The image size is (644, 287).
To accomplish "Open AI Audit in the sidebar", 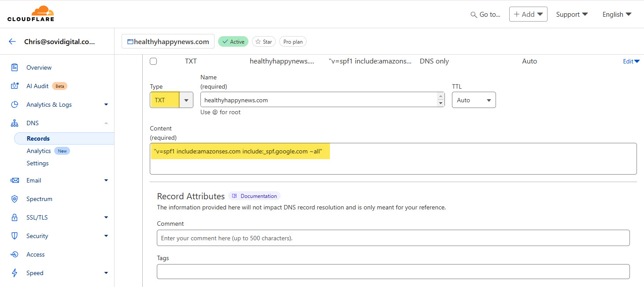I will click(x=37, y=86).
